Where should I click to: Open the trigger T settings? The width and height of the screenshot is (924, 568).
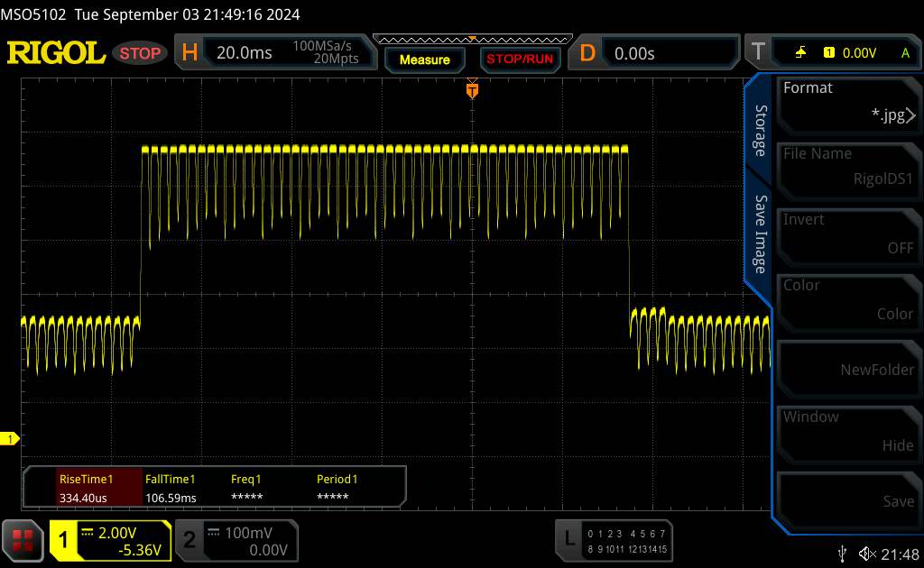(x=830, y=53)
